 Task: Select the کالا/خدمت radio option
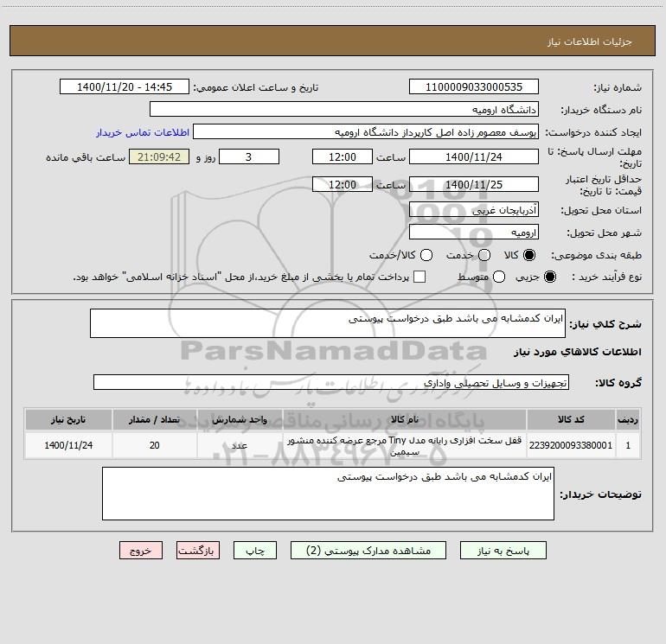(x=426, y=255)
